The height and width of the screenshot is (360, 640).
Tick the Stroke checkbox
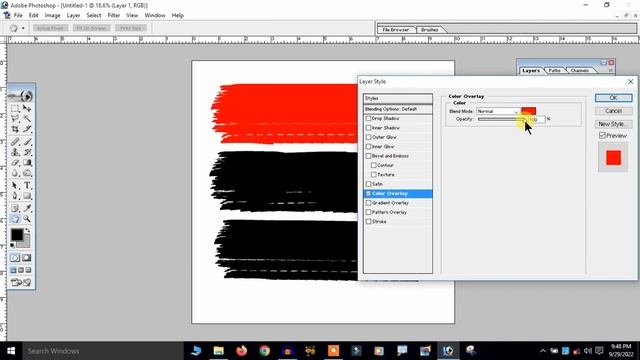tap(368, 222)
